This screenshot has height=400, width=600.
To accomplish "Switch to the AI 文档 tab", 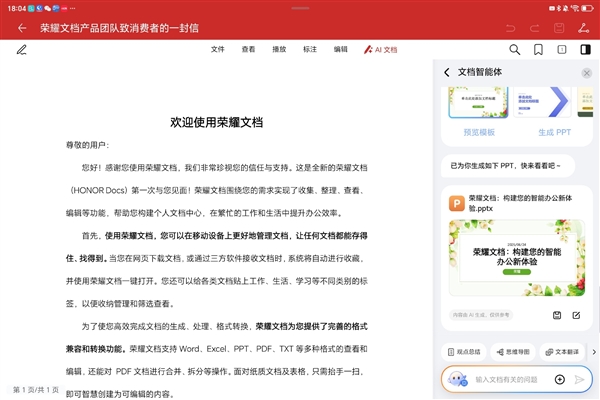I will [x=380, y=49].
